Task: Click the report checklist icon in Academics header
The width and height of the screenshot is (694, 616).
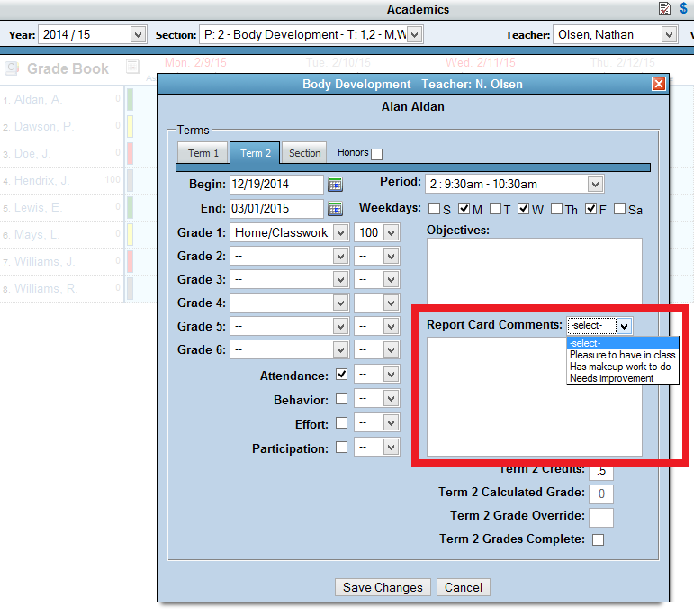Action: 664,8
